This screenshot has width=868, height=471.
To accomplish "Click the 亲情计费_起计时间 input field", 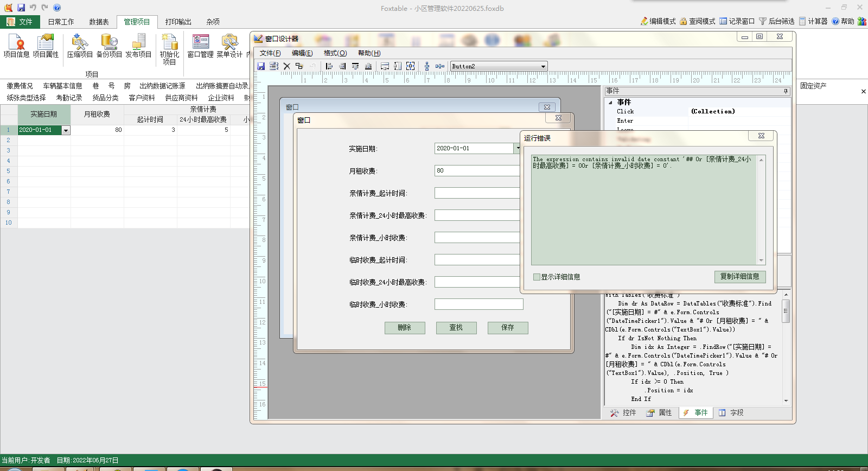I will [x=478, y=193].
